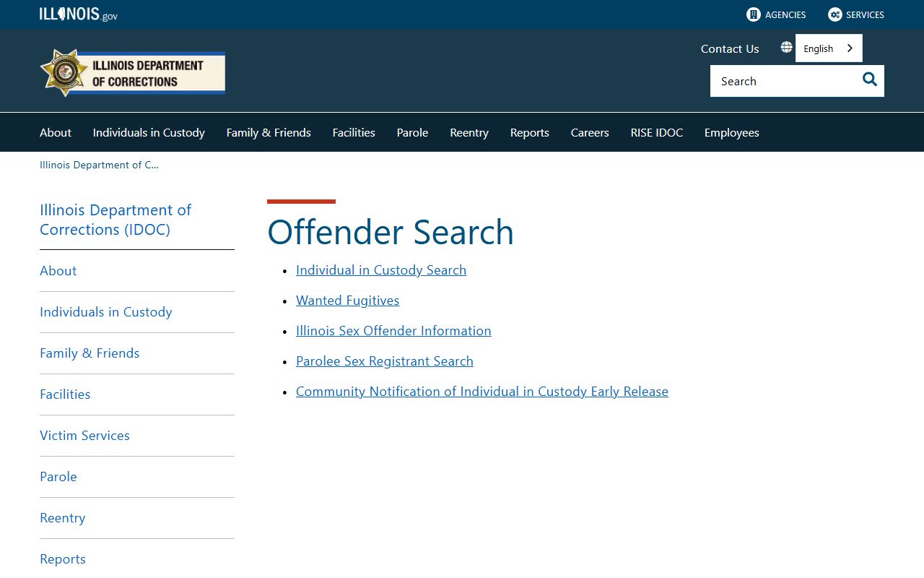Open Illinois Sex Offender Information link
The image size is (924, 578).
tap(393, 330)
